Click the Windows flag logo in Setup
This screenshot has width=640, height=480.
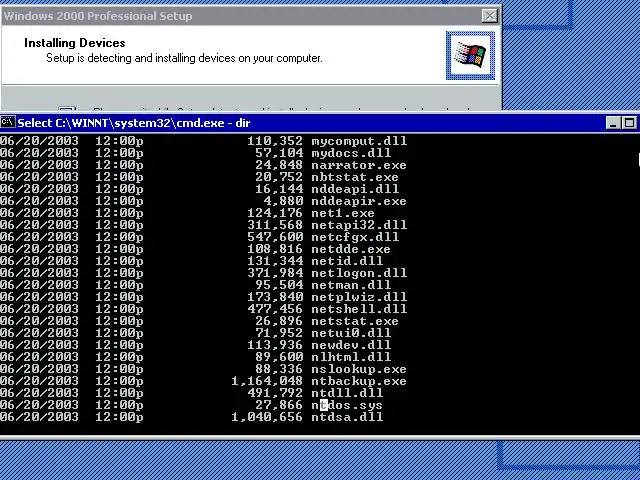(x=470, y=55)
